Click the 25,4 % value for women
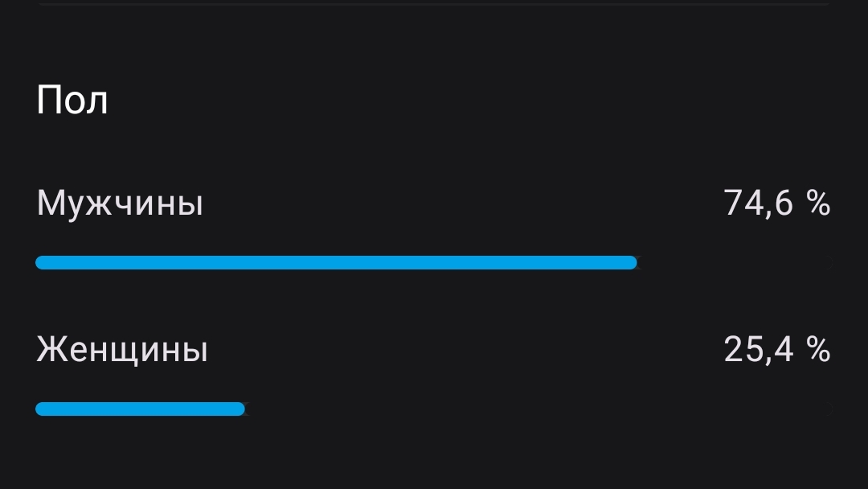Screen dimensions: 868x489 click(x=776, y=350)
